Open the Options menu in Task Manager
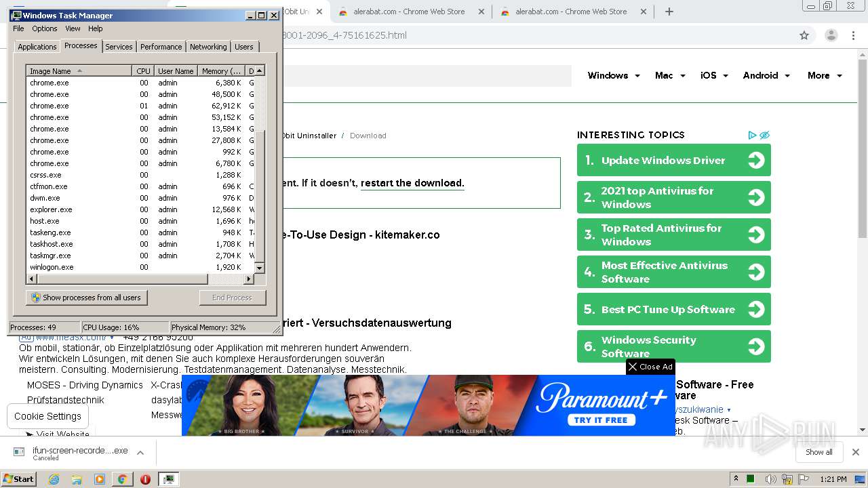Screen dimensions: 868x488 pyautogui.click(x=45, y=28)
